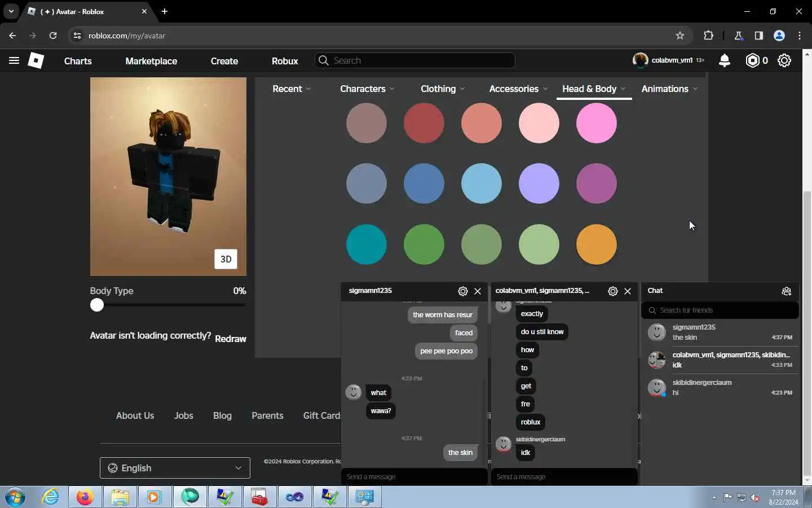Viewport: 812px width, 508px height.
Task: Select the hot pink skin color
Action: point(597,123)
